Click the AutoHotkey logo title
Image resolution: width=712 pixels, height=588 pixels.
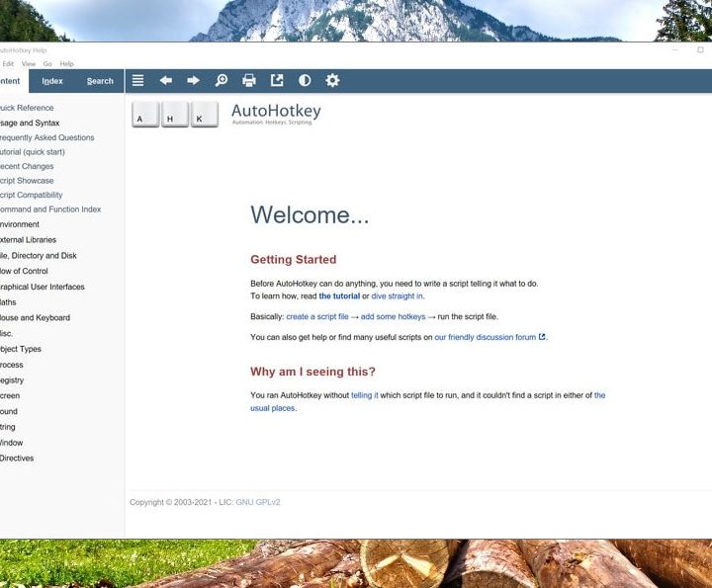276,113
